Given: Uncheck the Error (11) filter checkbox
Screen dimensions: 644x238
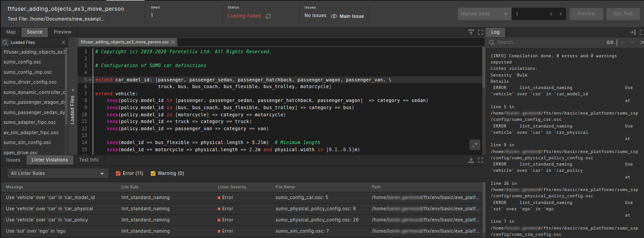Looking at the screenshot, I should [x=118, y=174].
